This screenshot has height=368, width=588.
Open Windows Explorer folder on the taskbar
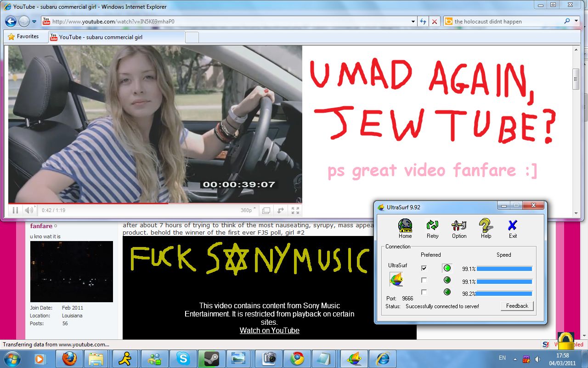pyautogui.click(x=97, y=358)
